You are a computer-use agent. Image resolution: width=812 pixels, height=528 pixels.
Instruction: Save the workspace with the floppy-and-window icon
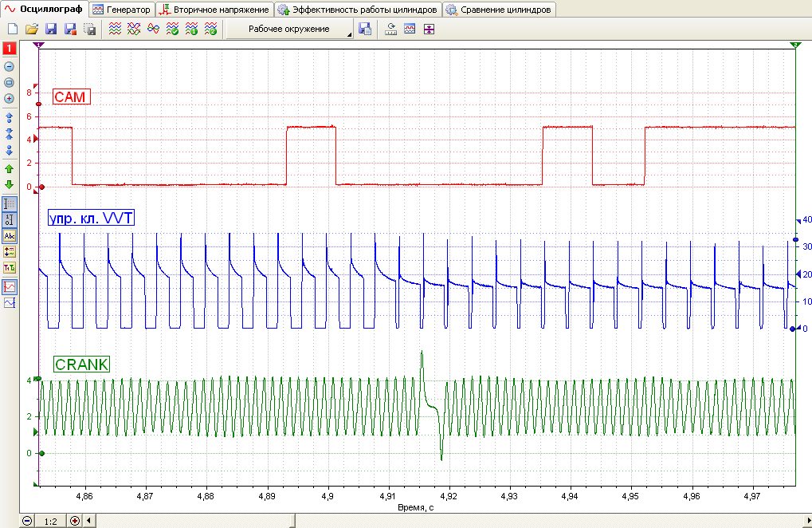pos(365,29)
